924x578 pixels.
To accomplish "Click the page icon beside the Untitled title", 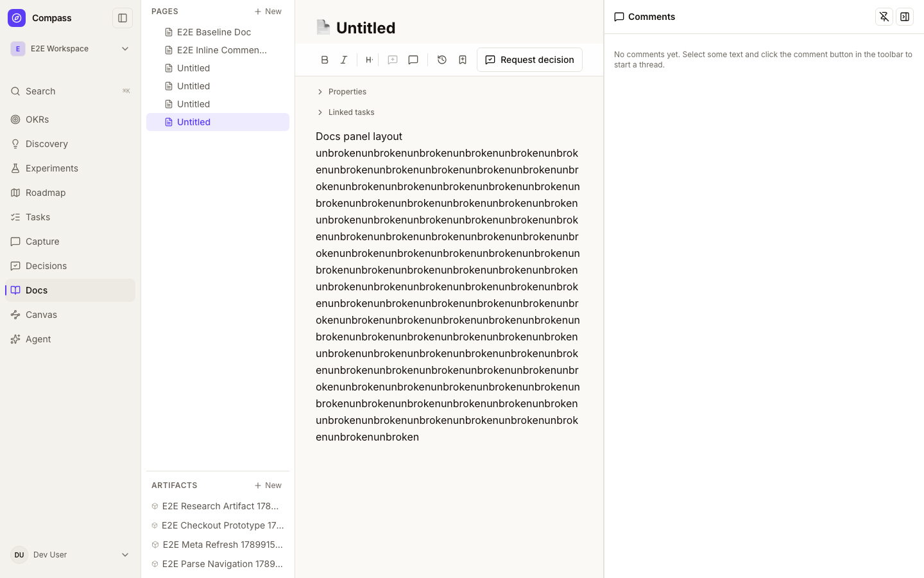I will 323,27.
